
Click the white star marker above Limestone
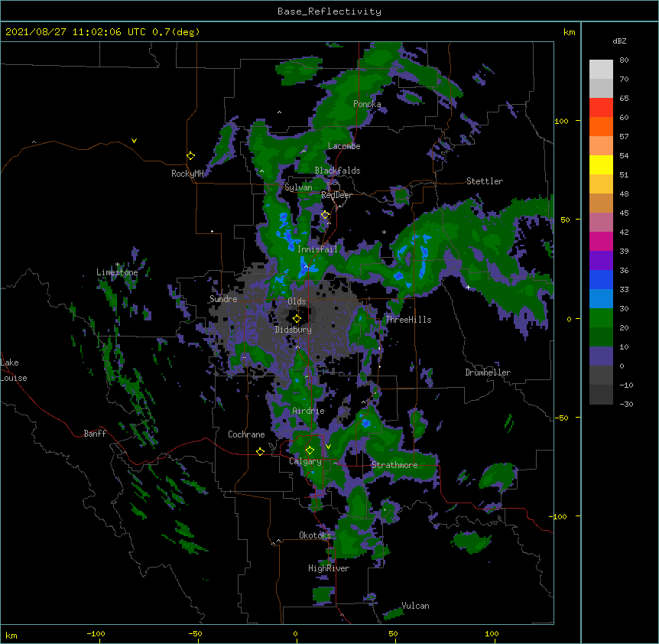117,265
